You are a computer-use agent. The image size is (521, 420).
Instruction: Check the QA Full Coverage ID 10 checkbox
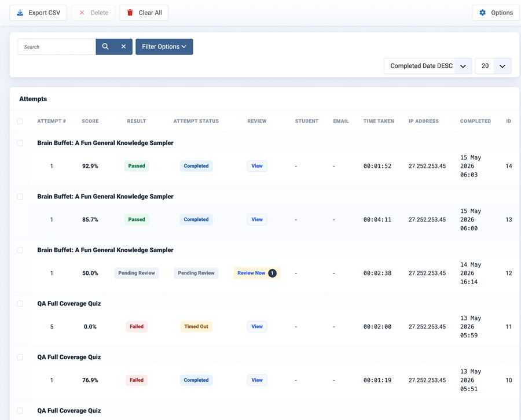coord(20,357)
